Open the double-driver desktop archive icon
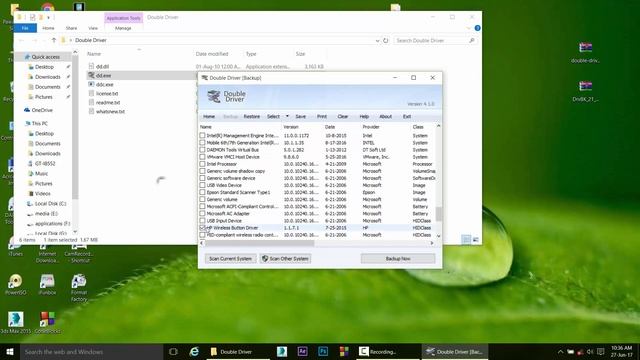This screenshot has width=640, height=360. [x=585, y=53]
